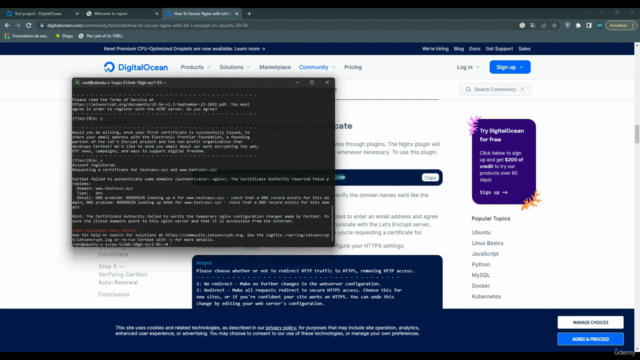Click Sign up link in Try DigitalOcean card
This screenshot has width=640, height=360.
pos(493,192)
